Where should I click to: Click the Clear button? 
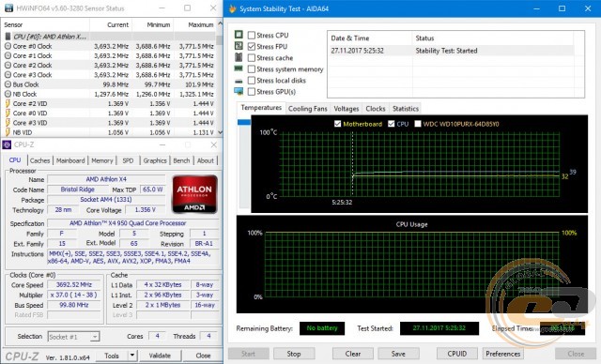coord(353,354)
